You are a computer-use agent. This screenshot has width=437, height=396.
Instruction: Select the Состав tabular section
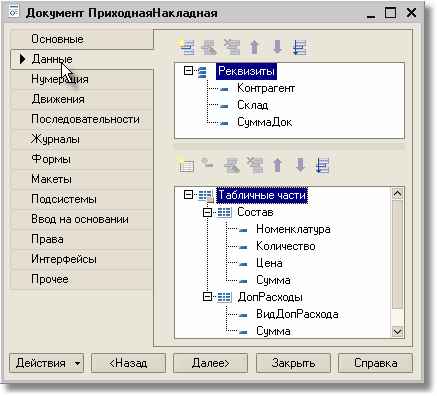(255, 212)
